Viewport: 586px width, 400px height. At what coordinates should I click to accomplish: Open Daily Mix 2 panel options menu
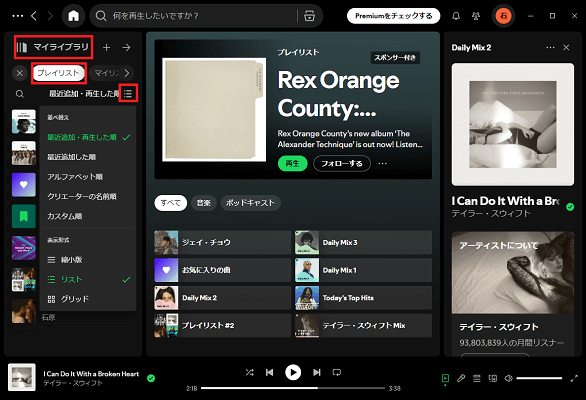pos(550,47)
